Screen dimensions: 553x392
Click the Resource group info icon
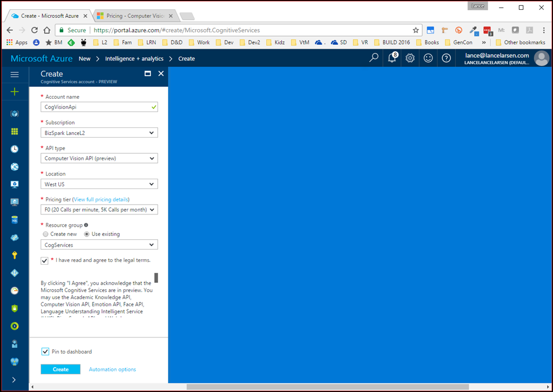(86, 225)
